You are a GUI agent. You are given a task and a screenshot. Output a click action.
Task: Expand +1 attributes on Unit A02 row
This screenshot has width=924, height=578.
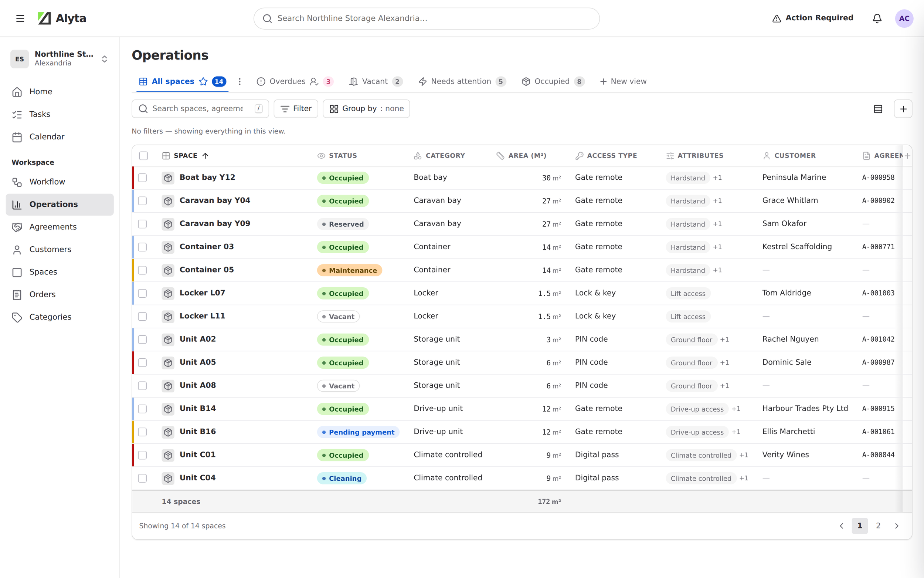(x=724, y=339)
